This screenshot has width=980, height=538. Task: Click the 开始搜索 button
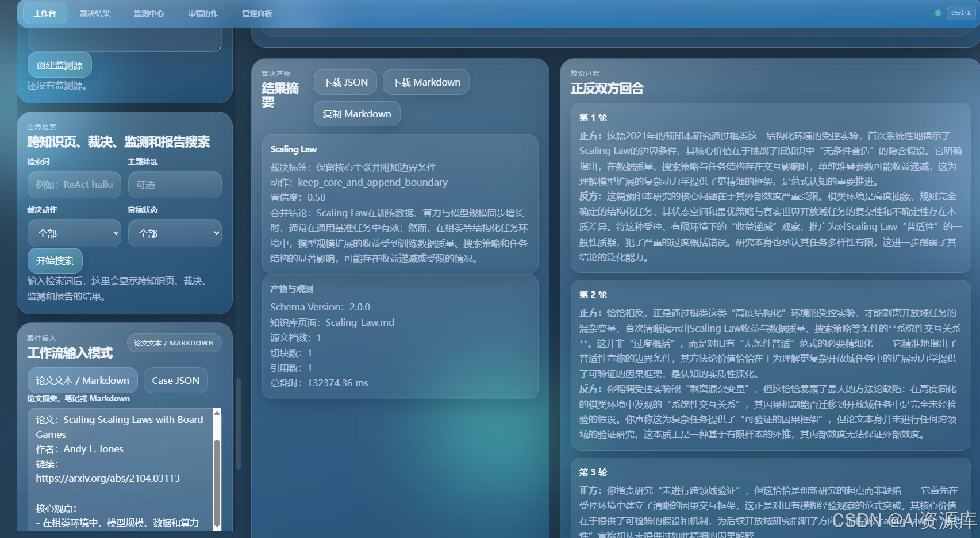pyautogui.click(x=55, y=261)
